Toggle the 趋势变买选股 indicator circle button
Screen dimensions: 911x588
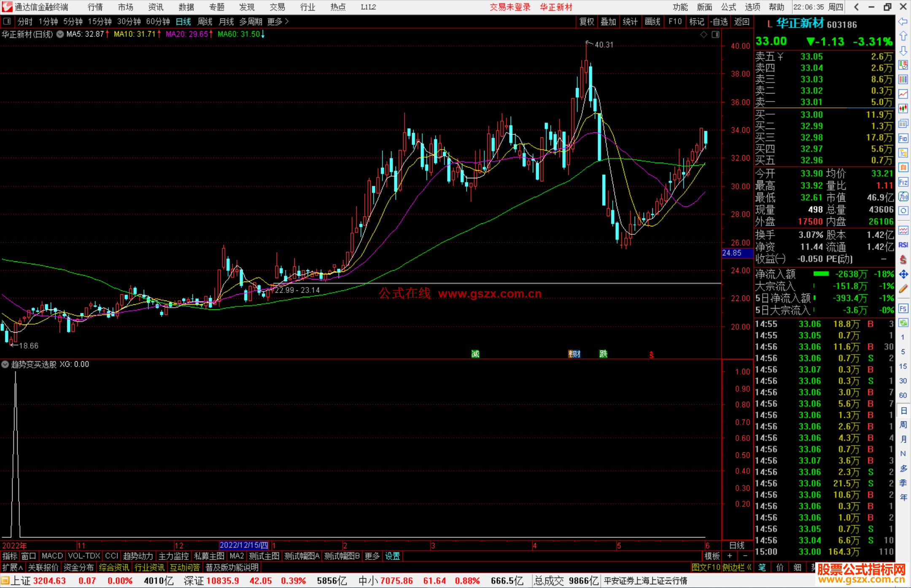pos(5,364)
